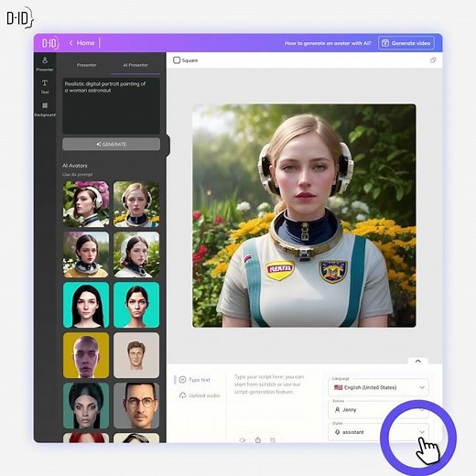
Task: Tick the Square checkbox
Action: 177,60
